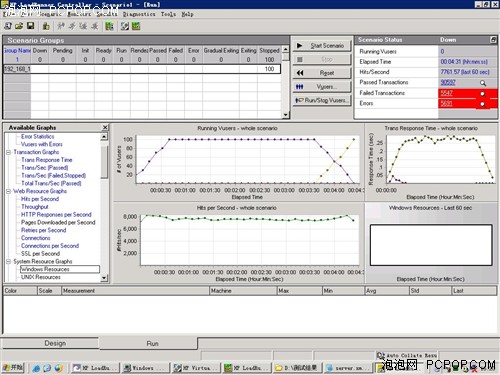Screen dimensions: 500x375
Task: Select Total Trans/Sec (Passed) graph item
Action: pyautogui.click(x=51, y=183)
